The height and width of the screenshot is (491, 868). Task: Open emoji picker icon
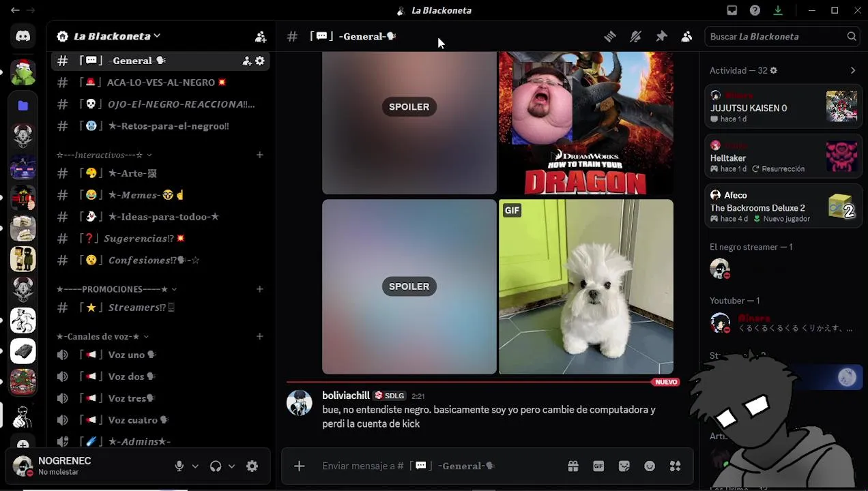(x=650, y=466)
